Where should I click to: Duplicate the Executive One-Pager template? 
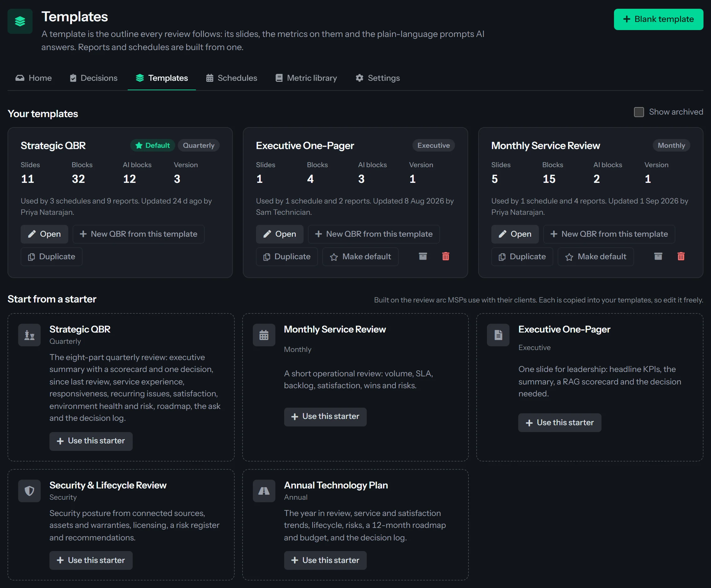click(287, 257)
